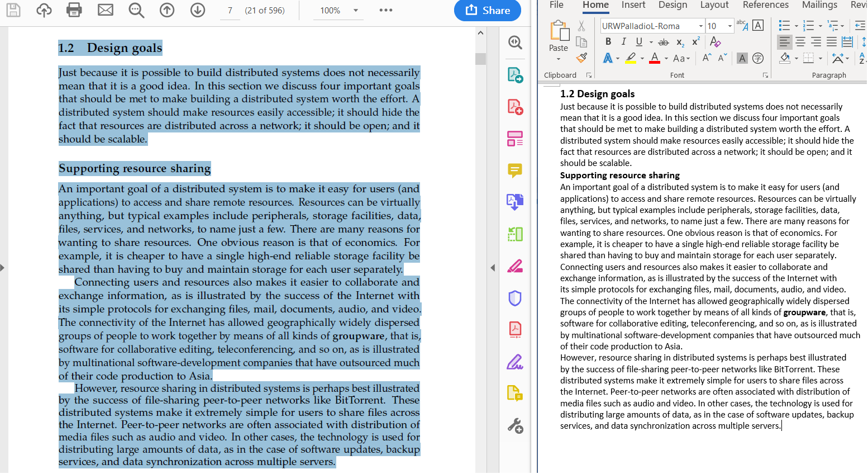Open Fill & Sign tool in sidebar
The height and width of the screenshot is (474, 868).
[x=515, y=362]
